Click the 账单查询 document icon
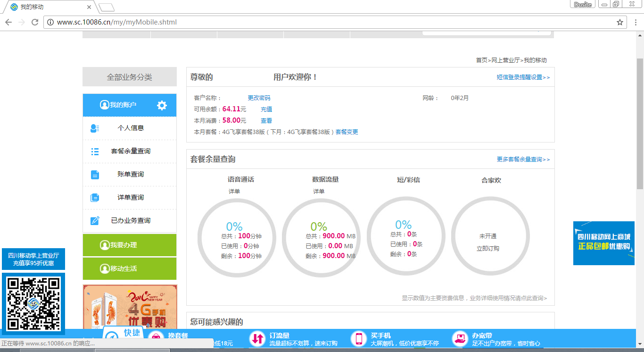Screen dimensions: 644x352 point(95,175)
